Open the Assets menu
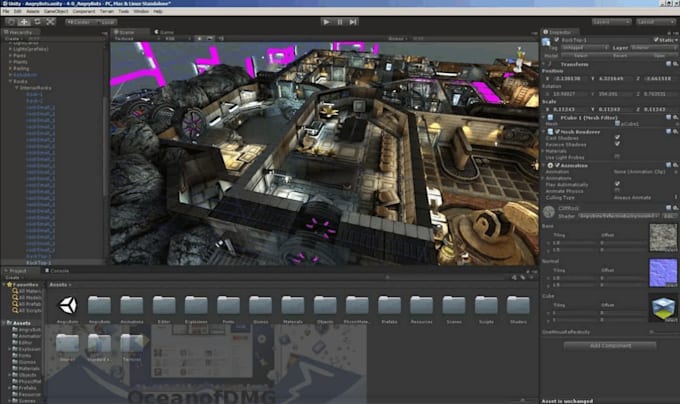 click(33, 11)
